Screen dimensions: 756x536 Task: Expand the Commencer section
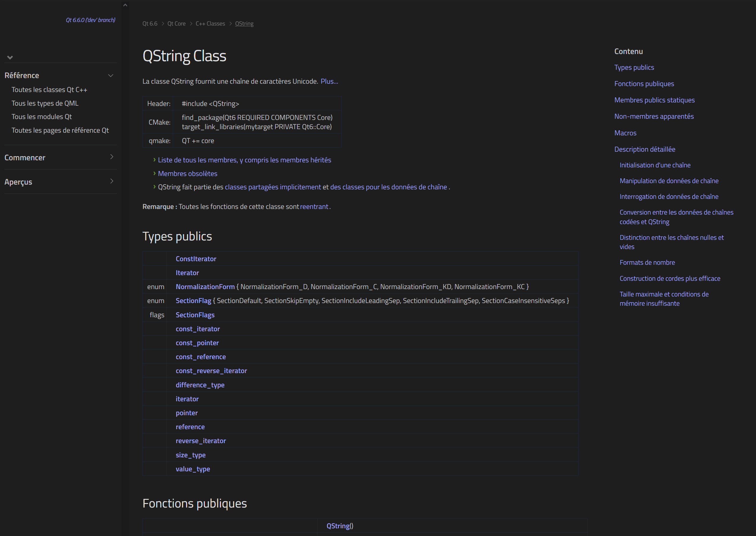click(x=112, y=157)
